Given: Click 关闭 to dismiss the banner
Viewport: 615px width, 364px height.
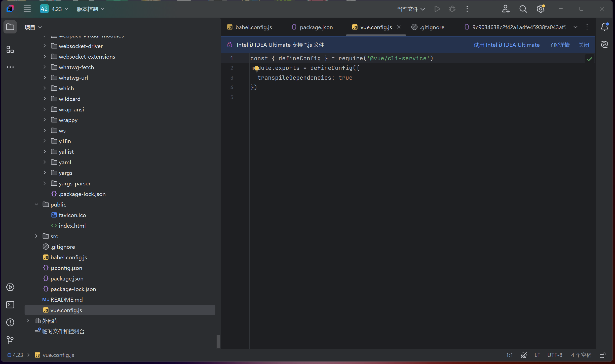Looking at the screenshot, I should [584, 45].
